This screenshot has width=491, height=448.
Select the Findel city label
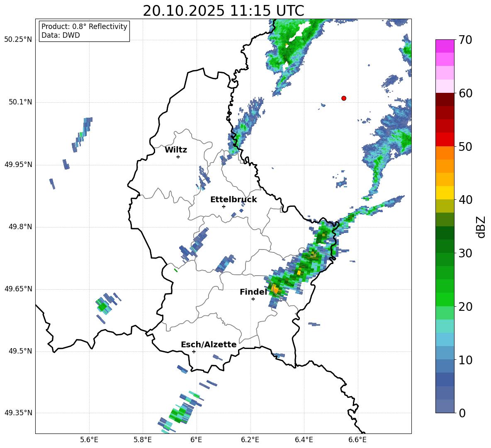tap(254, 292)
